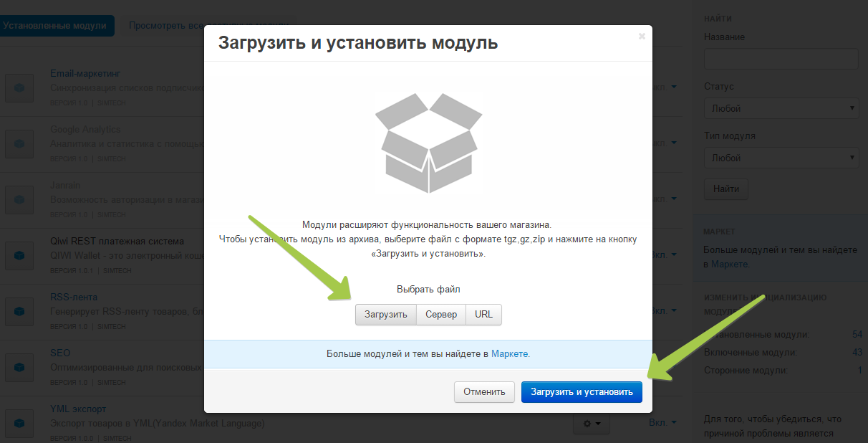Open gear menu for YML экспорт module
This screenshot has height=443, width=868.
(592, 424)
